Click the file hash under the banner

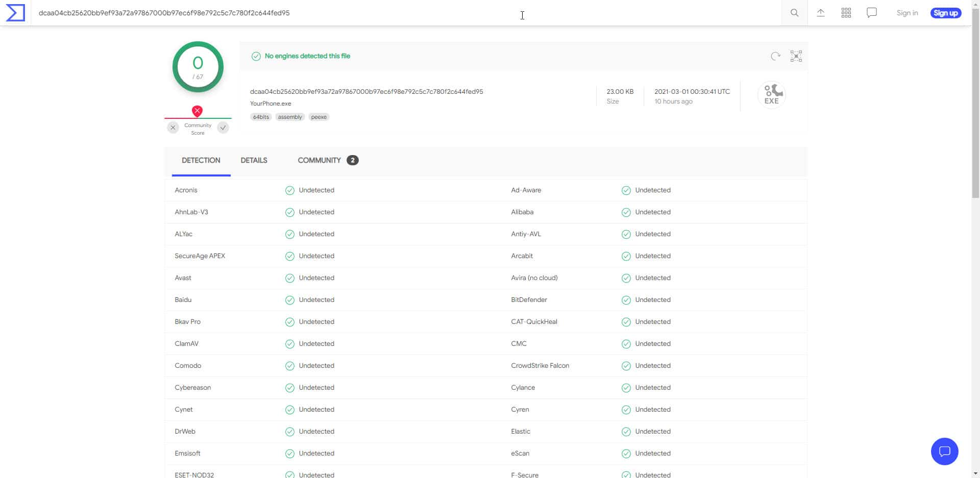coord(366,92)
